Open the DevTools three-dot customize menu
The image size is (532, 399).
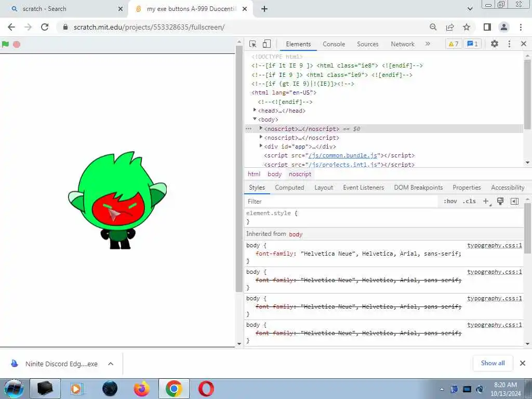tap(509, 44)
